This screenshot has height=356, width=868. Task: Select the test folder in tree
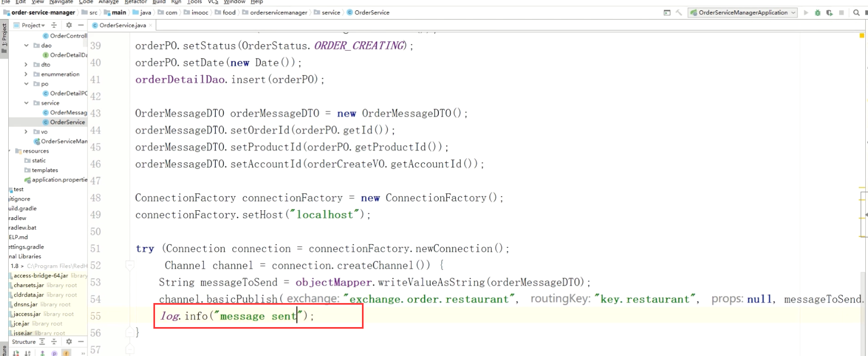[16, 189]
